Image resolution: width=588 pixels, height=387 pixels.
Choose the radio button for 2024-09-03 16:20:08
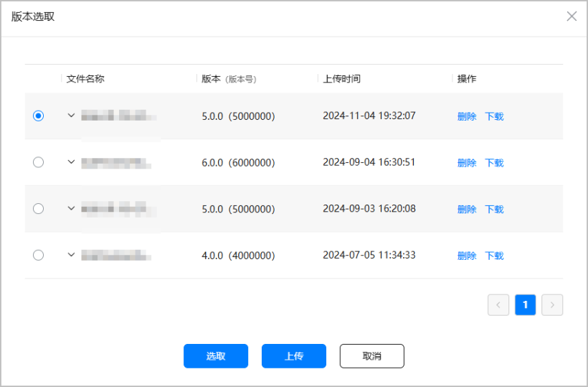[38, 208]
